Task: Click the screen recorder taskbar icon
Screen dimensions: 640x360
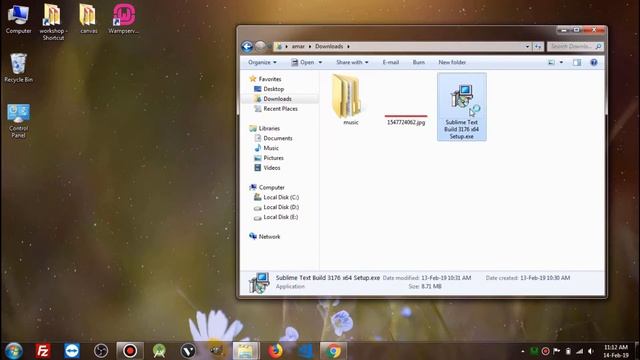Action: [x=130, y=351]
